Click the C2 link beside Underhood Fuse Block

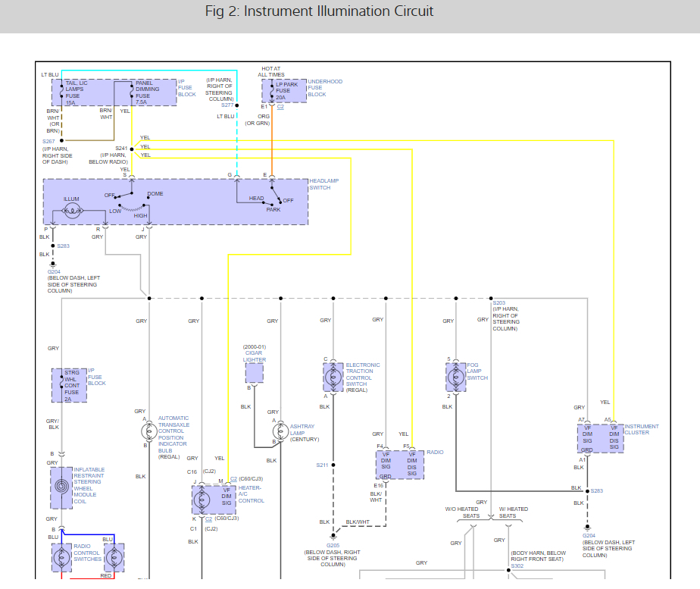pyautogui.click(x=280, y=107)
